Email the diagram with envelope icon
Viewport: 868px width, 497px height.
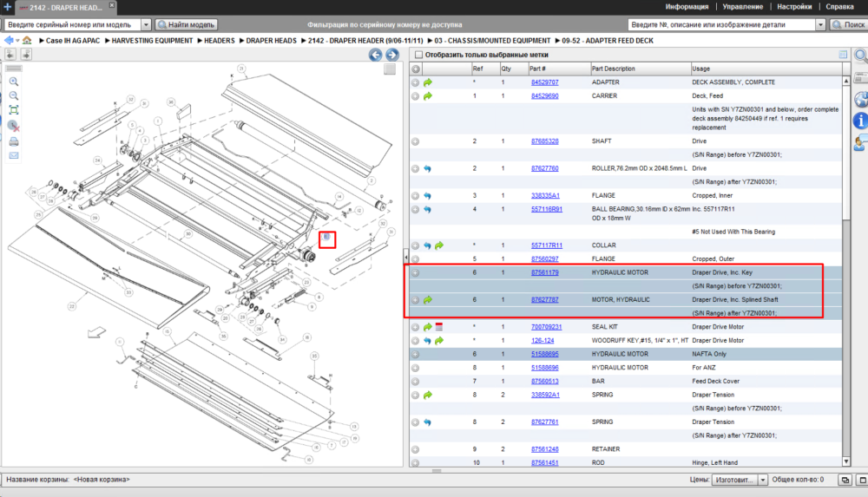tap(14, 155)
